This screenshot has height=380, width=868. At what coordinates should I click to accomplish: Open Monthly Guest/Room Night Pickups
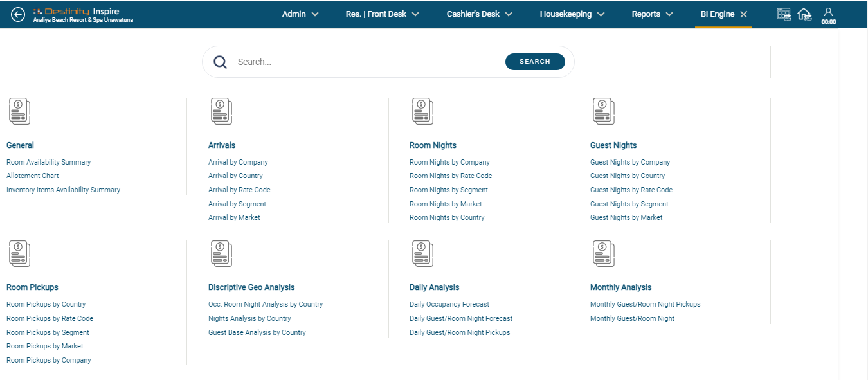coord(646,304)
